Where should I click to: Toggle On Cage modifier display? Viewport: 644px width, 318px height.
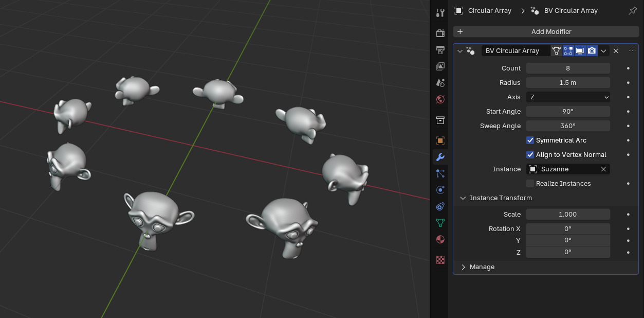click(x=556, y=50)
